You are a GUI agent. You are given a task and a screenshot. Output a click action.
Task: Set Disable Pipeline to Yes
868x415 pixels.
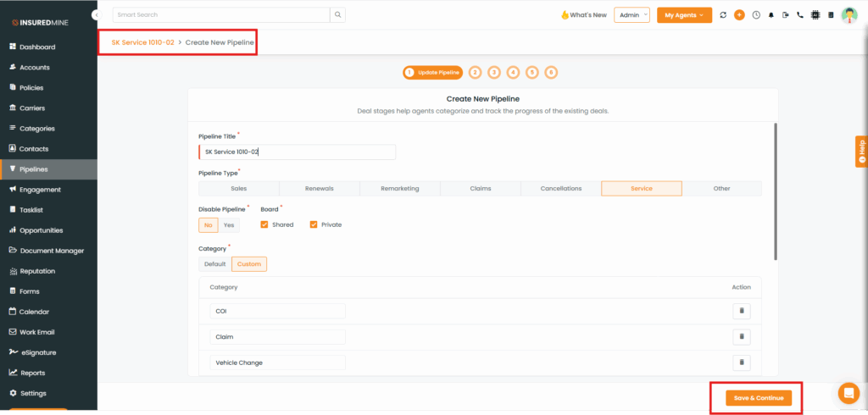click(x=229, y=224)
